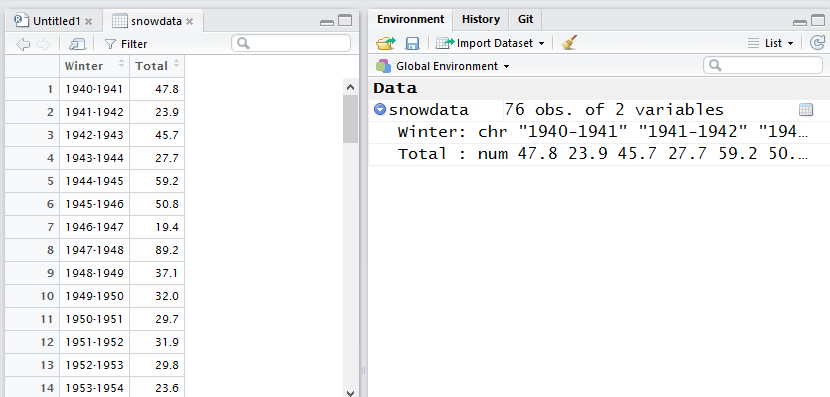The image size is (830, 397).
Task: Select the 1951-1952 Winter cell
Action: coord(94,342)
